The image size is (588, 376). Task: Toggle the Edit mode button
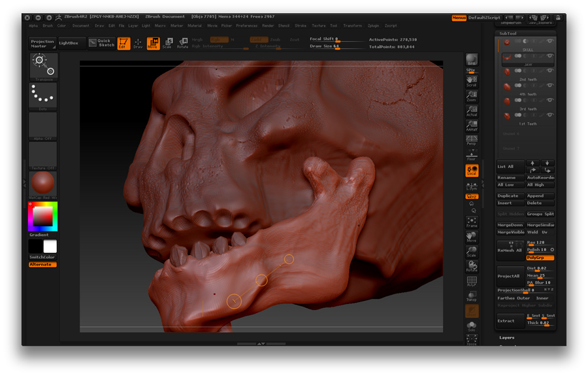pos(123,43)
